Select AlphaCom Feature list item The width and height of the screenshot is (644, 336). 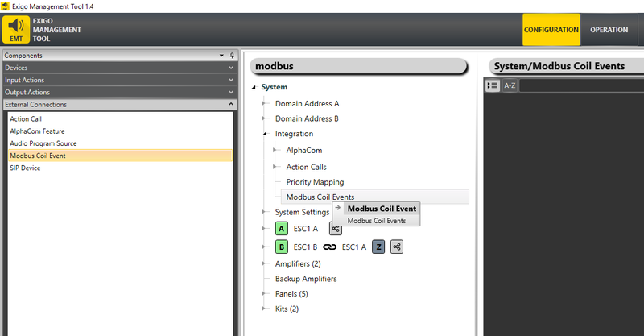[x=37, y=131]
